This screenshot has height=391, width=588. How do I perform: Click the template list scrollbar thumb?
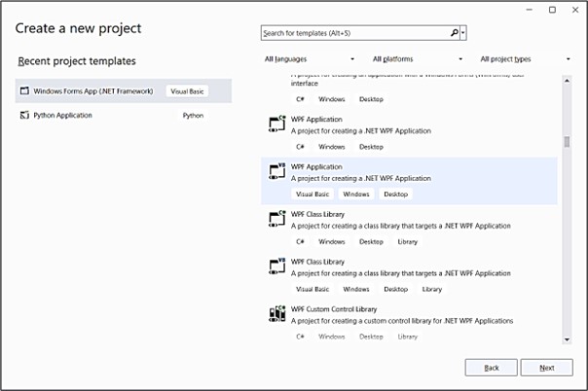pos(567,142)
